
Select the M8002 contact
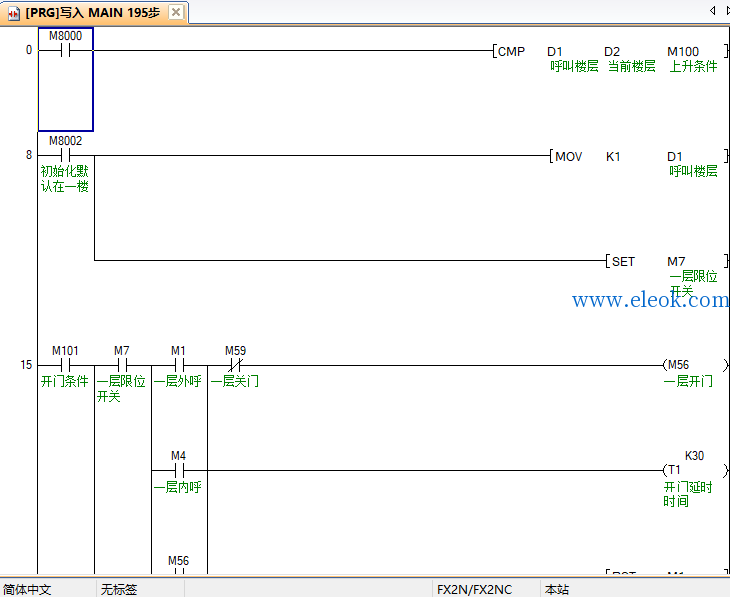coord(66,155)
